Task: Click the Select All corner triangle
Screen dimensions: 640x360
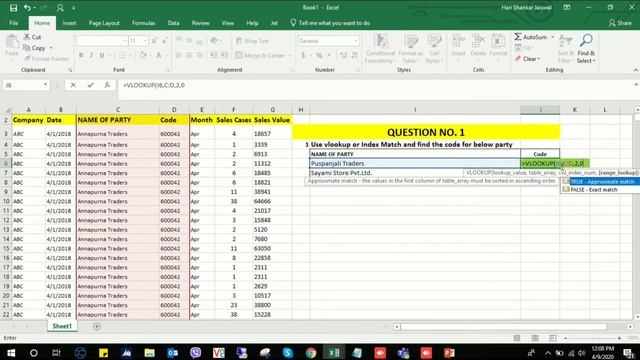Action: tap(7, 110)
